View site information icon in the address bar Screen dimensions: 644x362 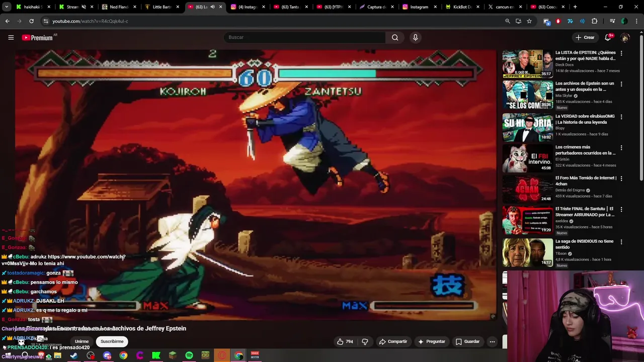[x=46, y=21]
